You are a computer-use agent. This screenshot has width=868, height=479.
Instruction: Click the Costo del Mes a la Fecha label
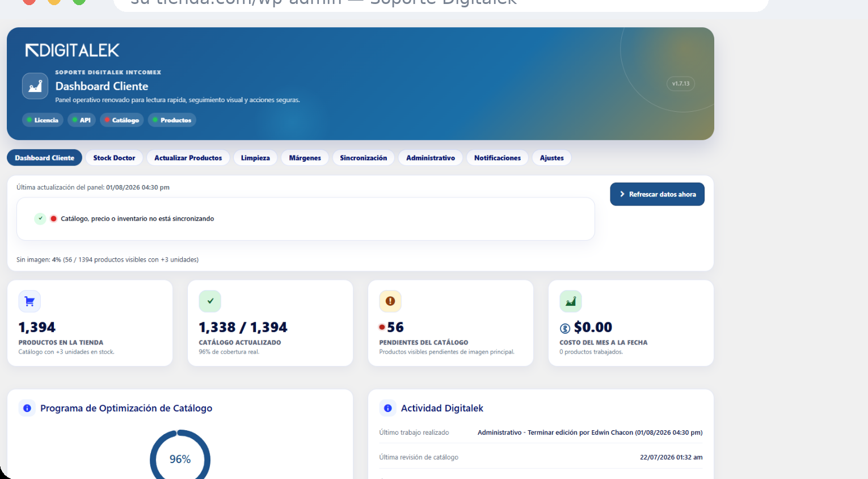604,343
